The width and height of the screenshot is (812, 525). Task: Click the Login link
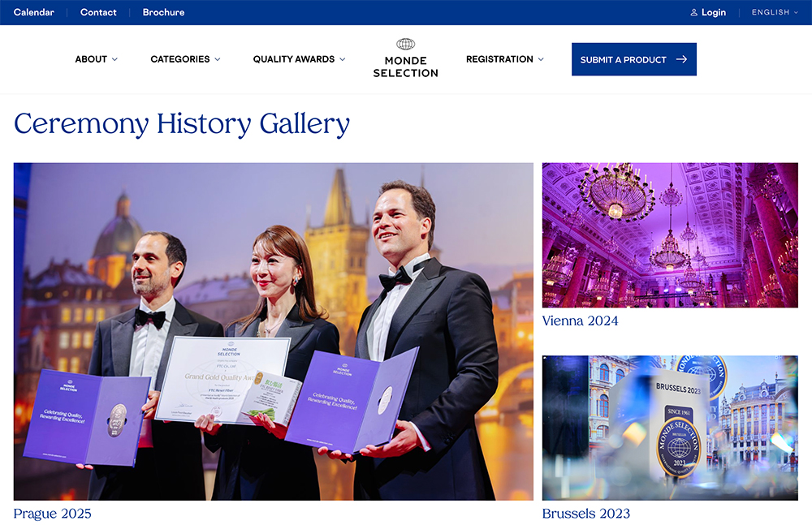click(x=714, y=12)
